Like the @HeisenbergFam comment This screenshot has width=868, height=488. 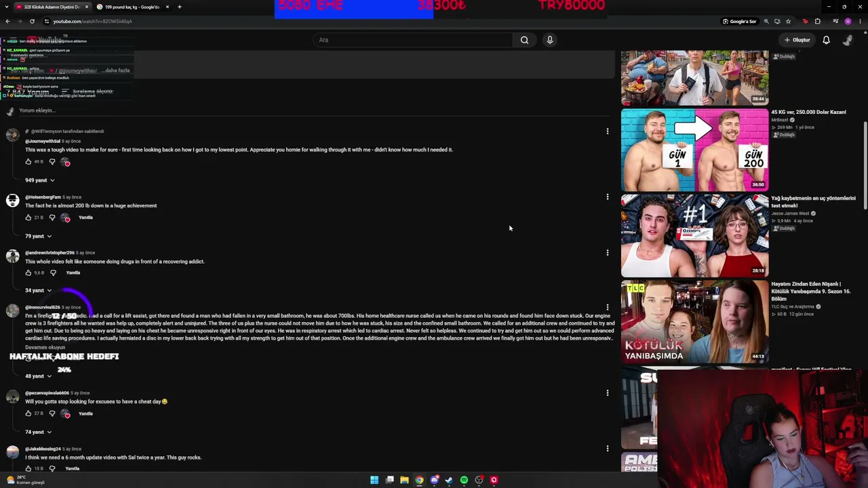(x=28, y=218)
